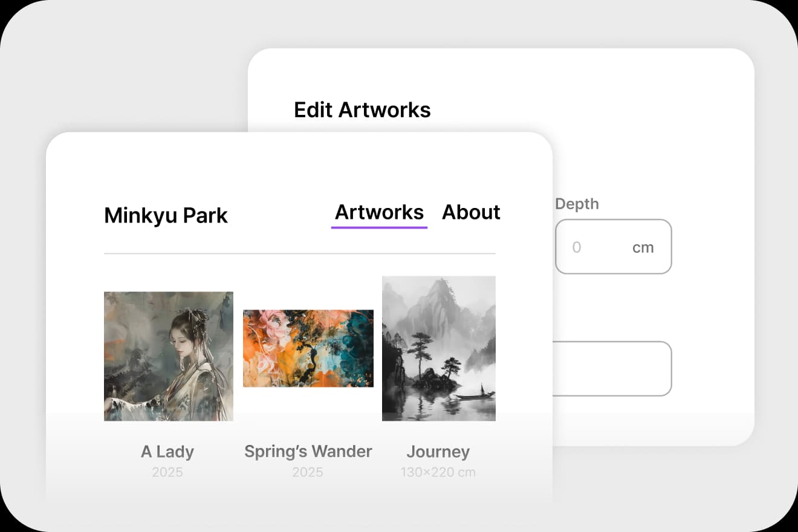Click the 2025 year under Spring's Wander

tap(308, 472)
